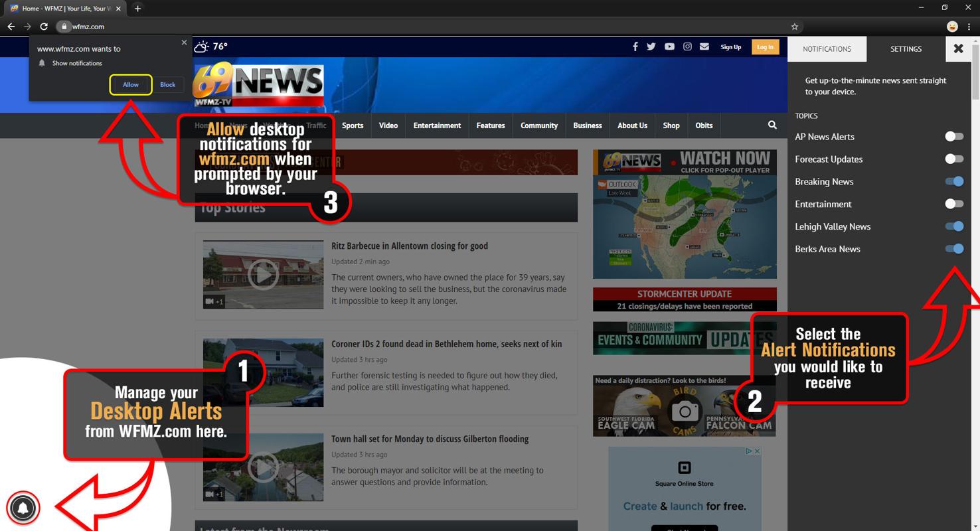Click the Allow button to permit notifications
The height and width of the screenshot is (531, 980).
tap(130, 84)
